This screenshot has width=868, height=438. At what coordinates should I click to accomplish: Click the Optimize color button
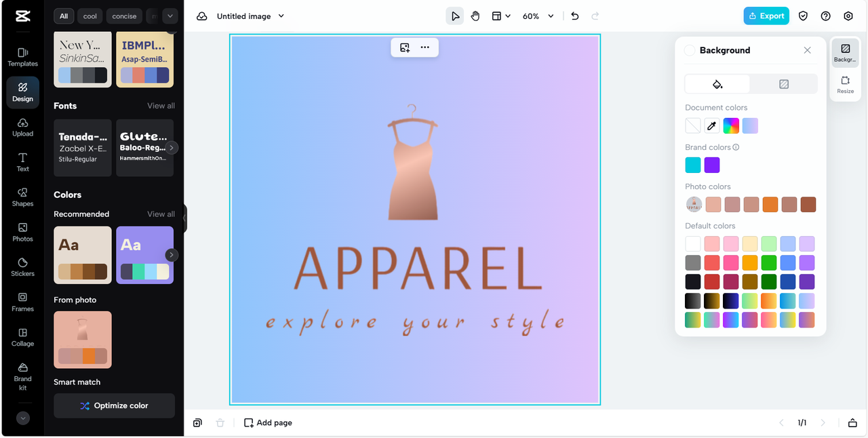[114, 405]
